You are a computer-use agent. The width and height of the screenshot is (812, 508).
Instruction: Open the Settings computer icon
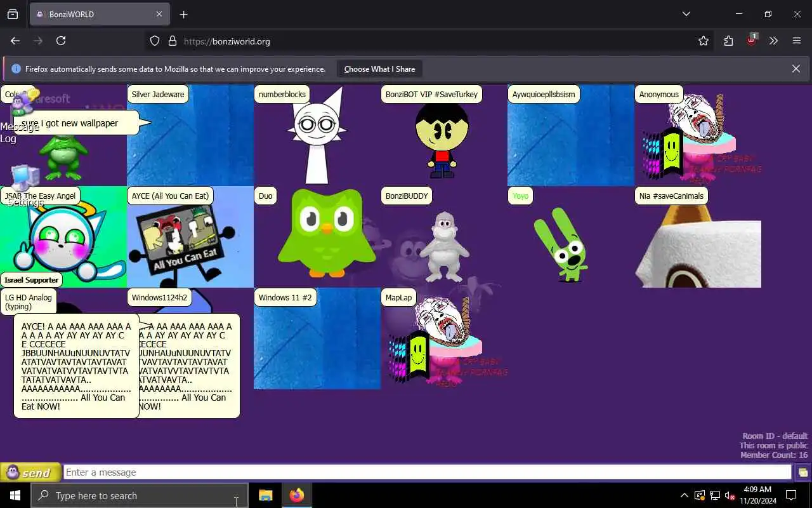click(x=25, y=185)
